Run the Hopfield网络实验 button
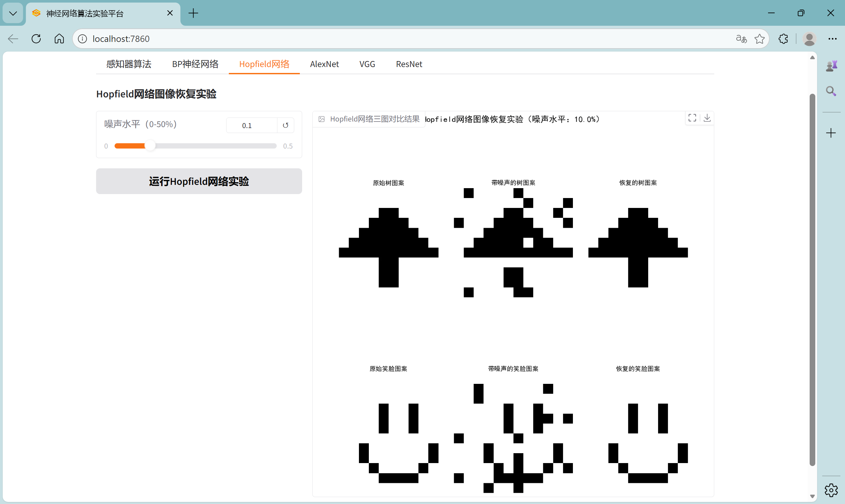 point(199,181)
